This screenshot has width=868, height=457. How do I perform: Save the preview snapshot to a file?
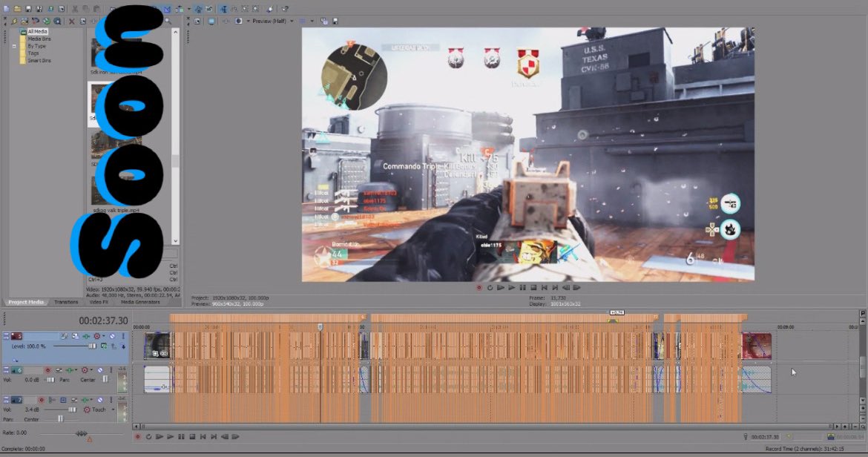tap(335, 21)
